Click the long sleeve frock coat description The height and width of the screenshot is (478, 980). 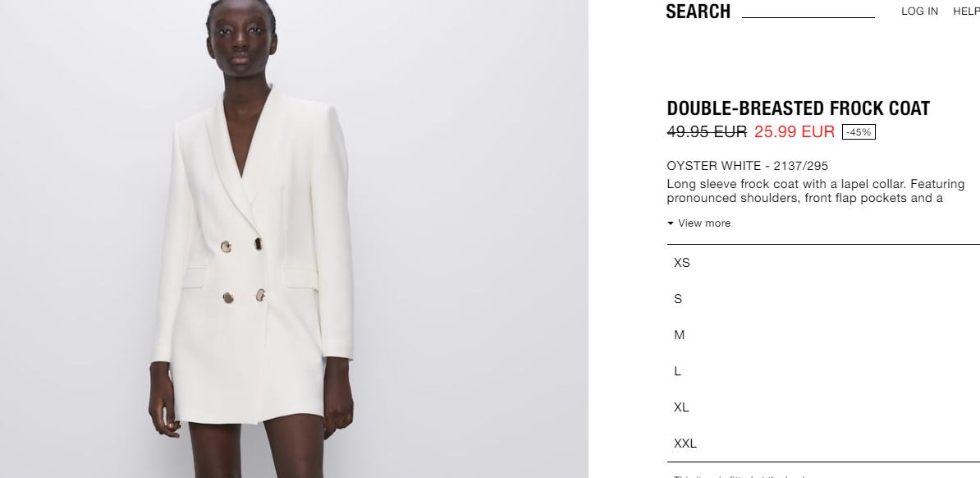(816, 191)
